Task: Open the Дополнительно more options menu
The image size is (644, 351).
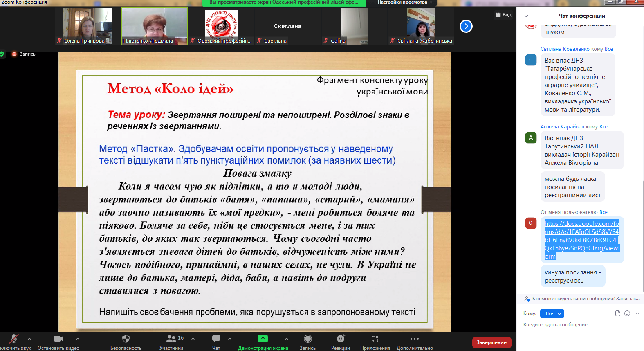Action: [x=414, y=339]
